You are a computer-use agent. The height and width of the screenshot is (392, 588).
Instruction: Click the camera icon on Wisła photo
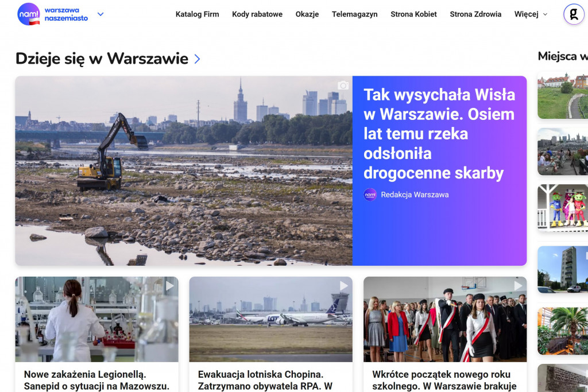tap(343, 86)
